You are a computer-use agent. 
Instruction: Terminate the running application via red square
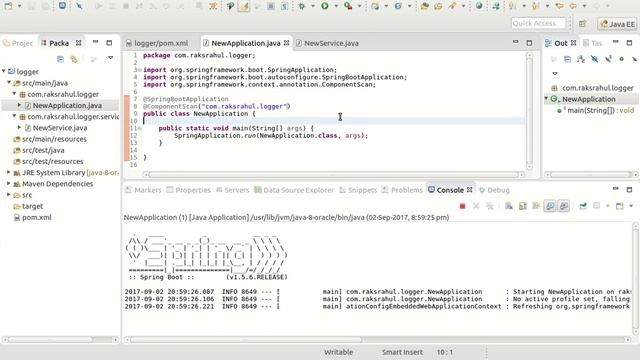point(462,206)
